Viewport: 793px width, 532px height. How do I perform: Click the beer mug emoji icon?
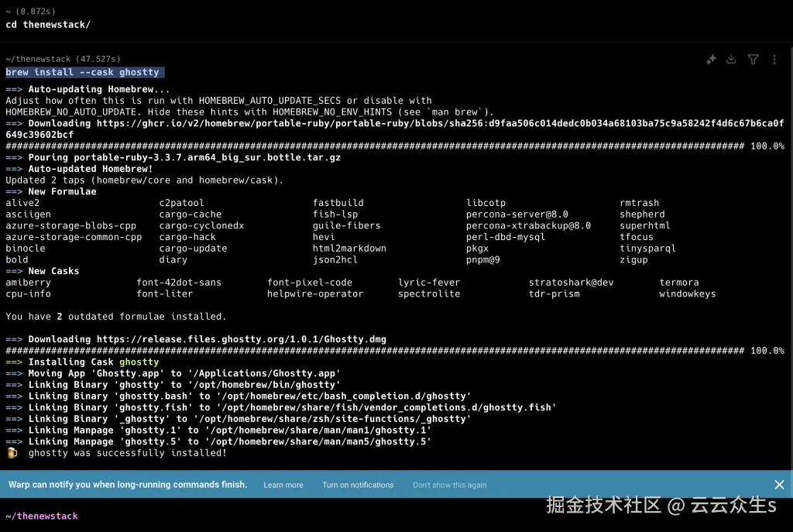[x=12, y=452]
